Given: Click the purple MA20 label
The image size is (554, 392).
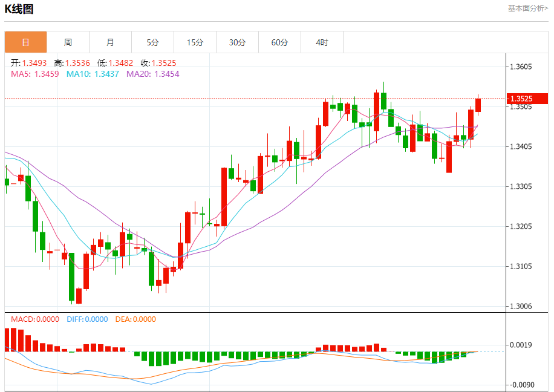Looking at the screenshot, I should (x=153, y=74).
